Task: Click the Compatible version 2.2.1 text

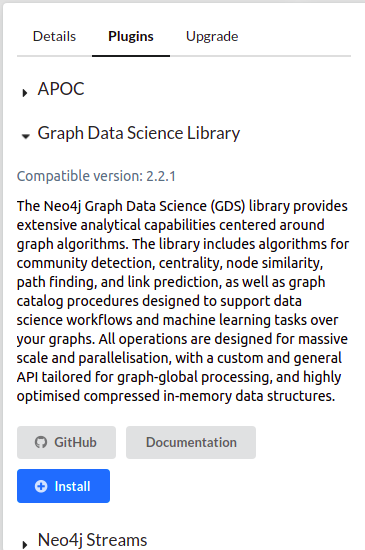Action: [96, 176]
